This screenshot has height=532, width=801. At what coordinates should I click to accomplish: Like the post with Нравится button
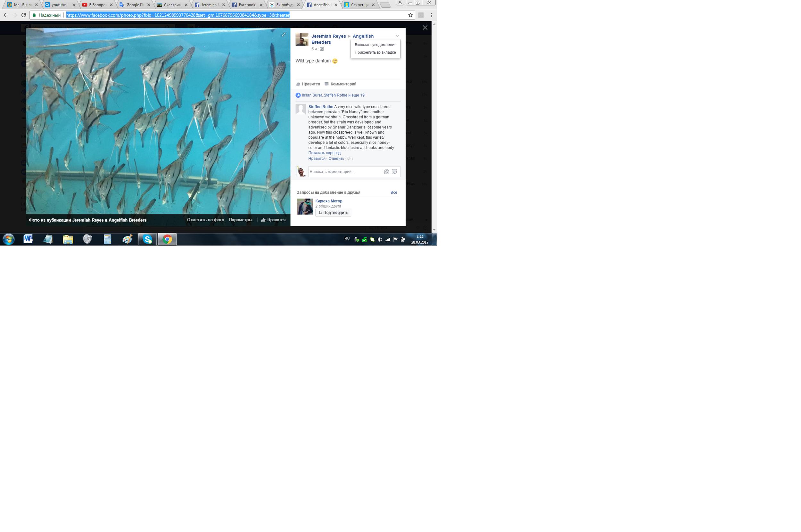pyautogui.click(x=308, y=84)
